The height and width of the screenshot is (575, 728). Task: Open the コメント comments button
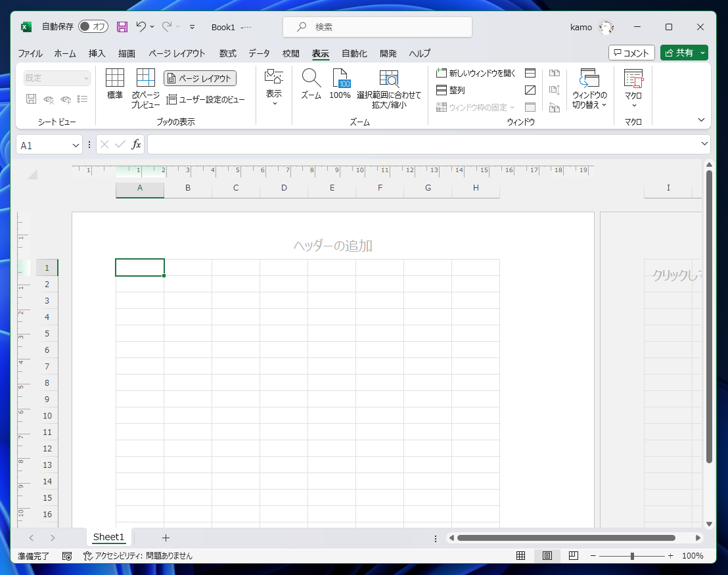tap(631, 53)
